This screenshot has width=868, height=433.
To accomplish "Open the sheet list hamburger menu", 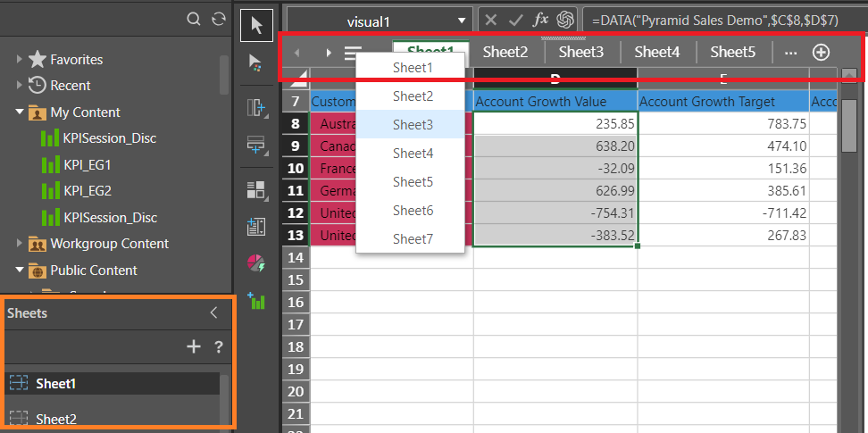I will tap(353, 53).
